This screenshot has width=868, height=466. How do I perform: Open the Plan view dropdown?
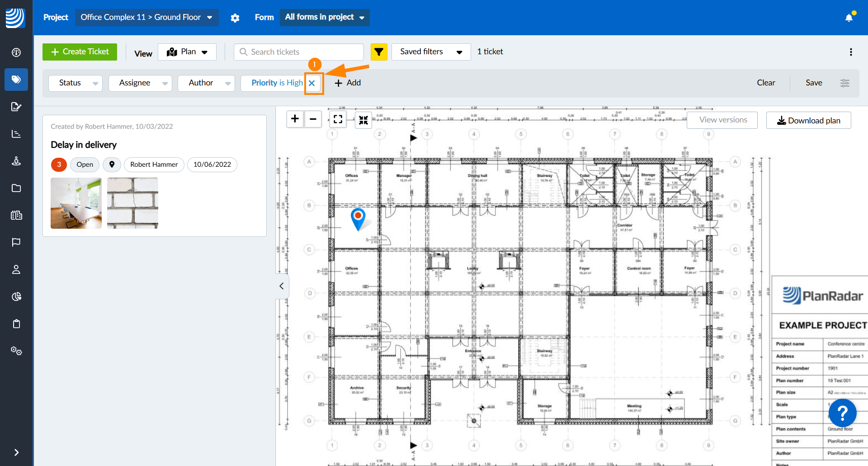tap(187, 52)
